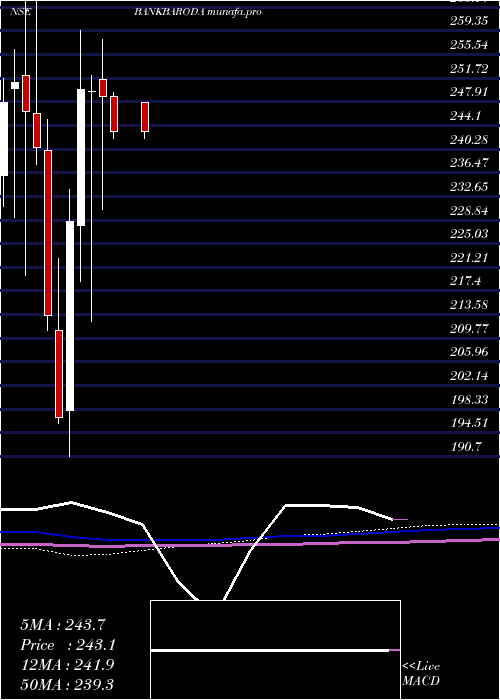Click the 12MA : 241.9 value
Viewport: 500px width, 700px height.
67,665
